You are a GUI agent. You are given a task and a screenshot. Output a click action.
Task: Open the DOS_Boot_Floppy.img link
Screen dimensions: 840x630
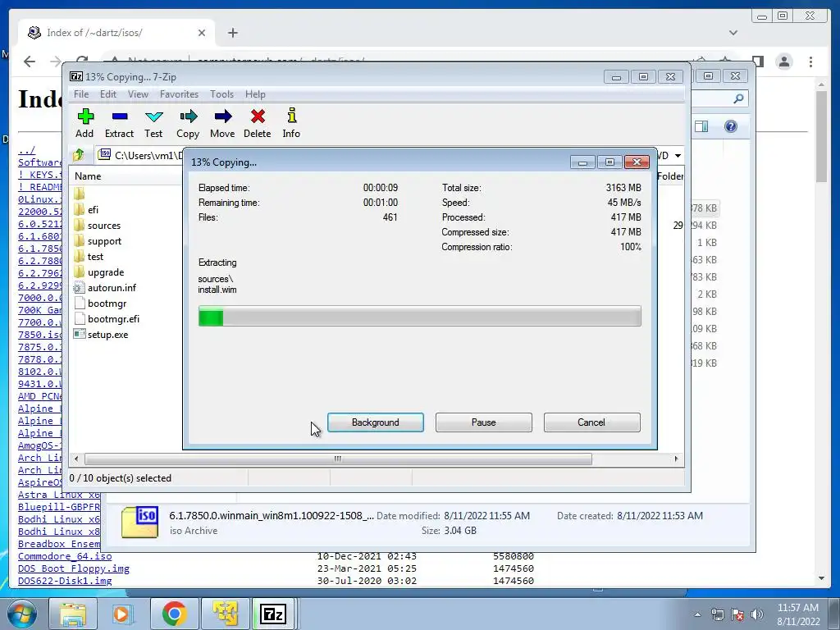[73, 568]
